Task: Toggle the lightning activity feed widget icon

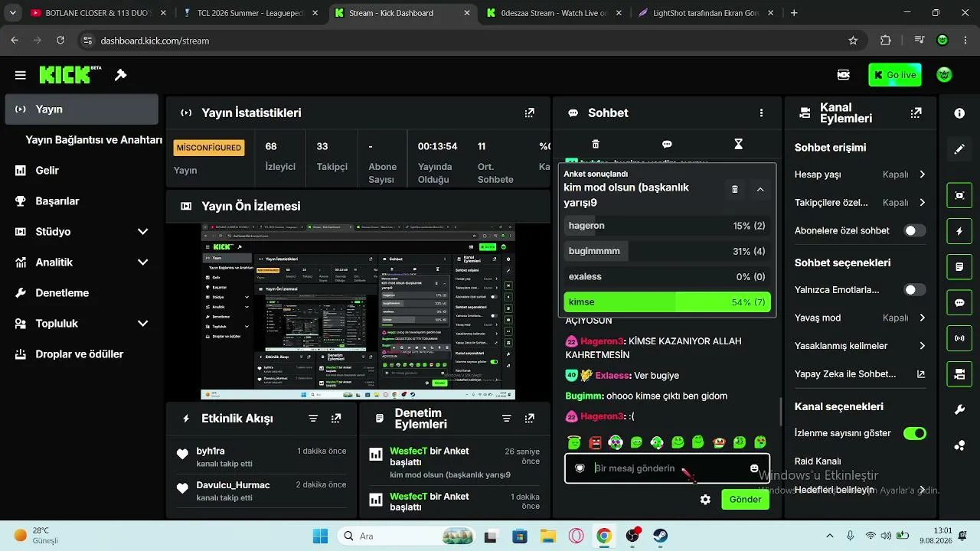Action: tap(959, 231)
